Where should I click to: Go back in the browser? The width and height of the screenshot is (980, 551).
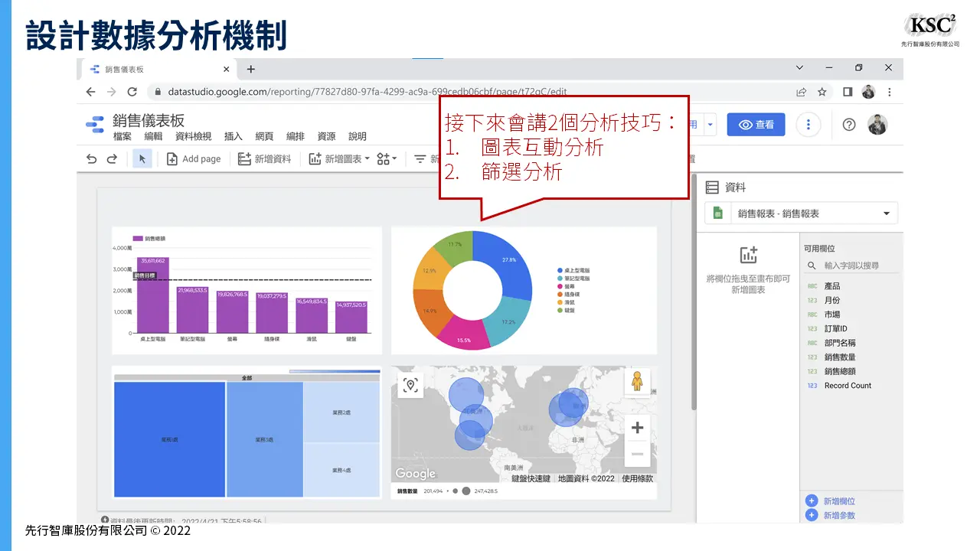click(90, 92)
